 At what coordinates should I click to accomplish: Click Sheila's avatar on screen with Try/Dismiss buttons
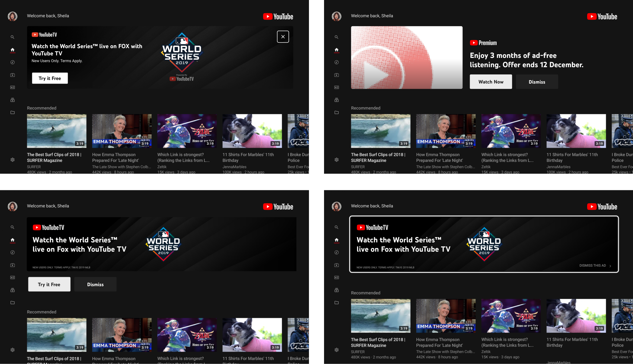pyautogui.click(x=12, y=207)
